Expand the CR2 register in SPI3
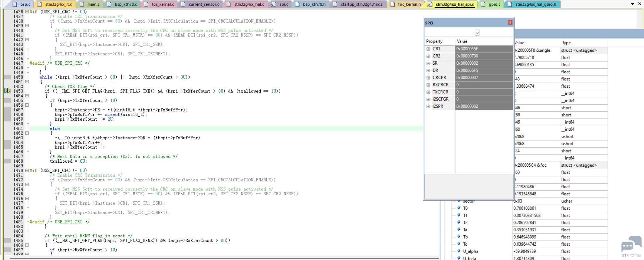Viewport: 644px width, 260px height. pyautogui.click(x=428, y=56)
